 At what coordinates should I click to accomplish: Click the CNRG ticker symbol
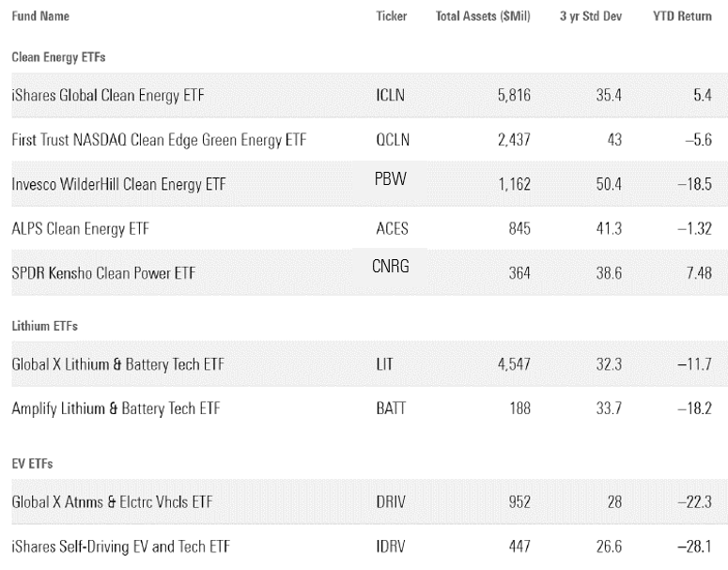(391, 266)
